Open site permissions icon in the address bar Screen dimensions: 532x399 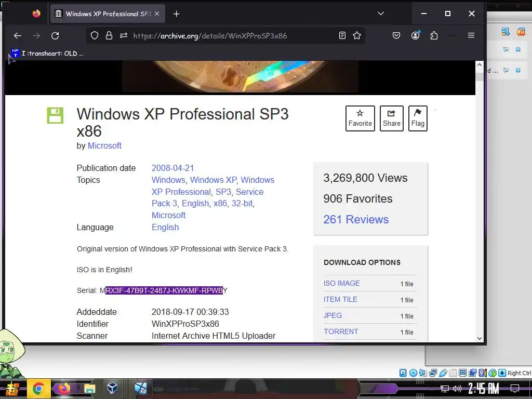[x=124, y=36]
